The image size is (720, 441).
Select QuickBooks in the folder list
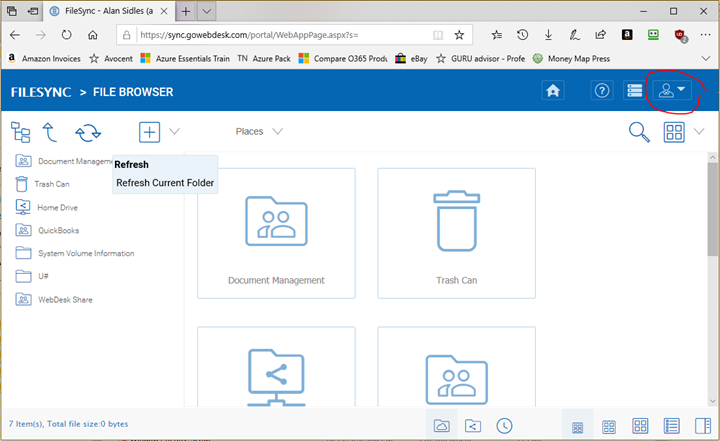pyautogui.click(x=58, y=230)
